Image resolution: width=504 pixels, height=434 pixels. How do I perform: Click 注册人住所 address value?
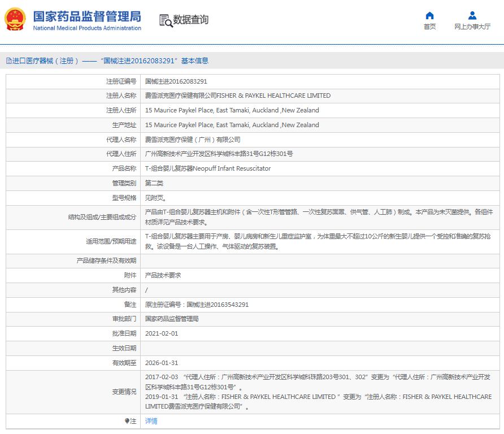tap(232, 110)
